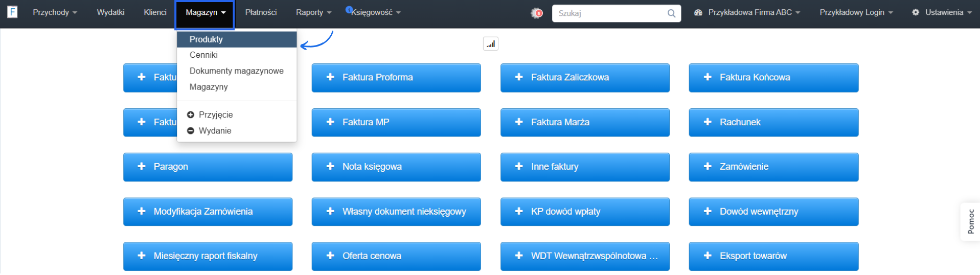Click the info badge icon near Księgowość

(349, 9)
